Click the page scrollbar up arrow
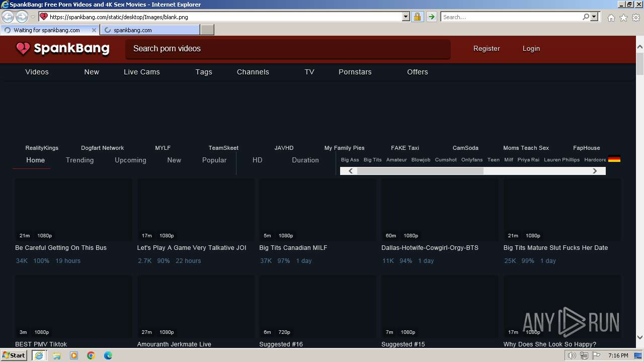 640,47
